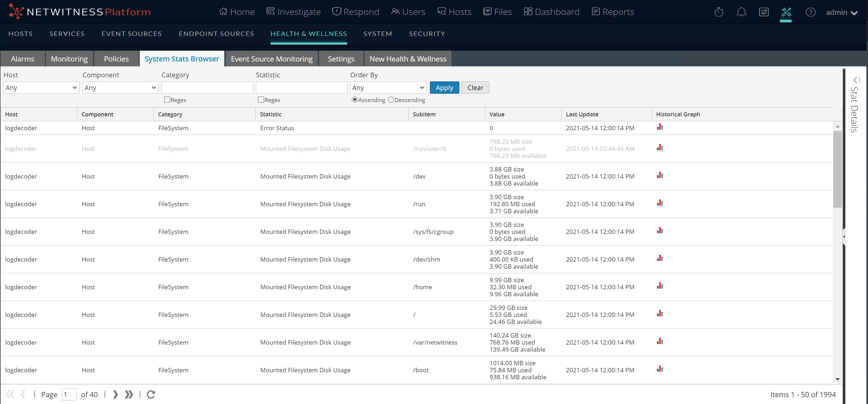Open the Event Source Monitoring tab

272,59
